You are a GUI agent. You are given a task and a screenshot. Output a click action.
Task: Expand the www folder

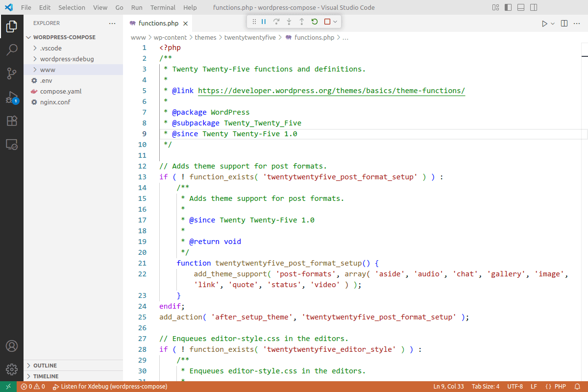point(73,70)
